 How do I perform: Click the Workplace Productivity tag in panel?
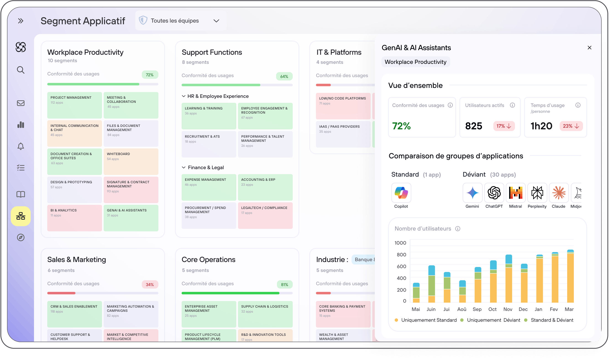coord(415,62)
